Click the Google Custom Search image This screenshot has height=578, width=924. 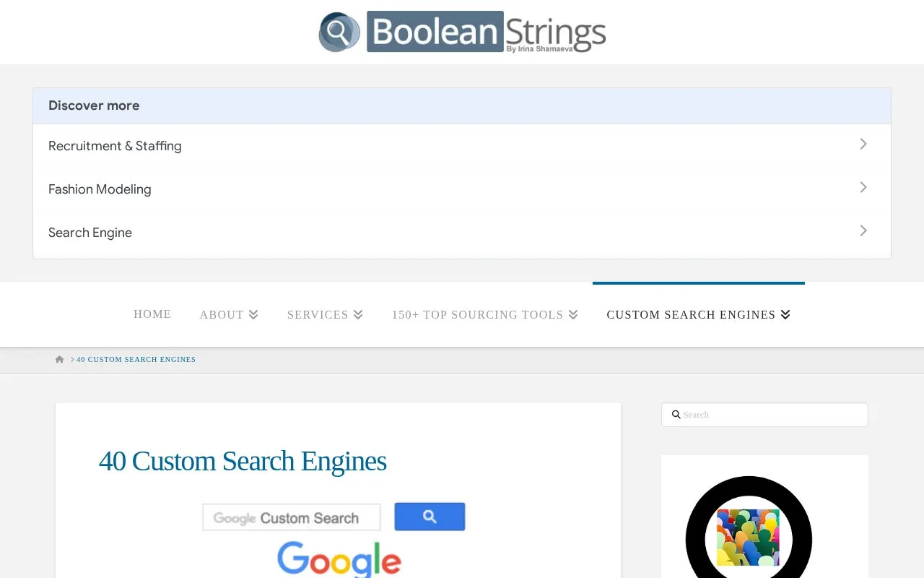(334, 540)
